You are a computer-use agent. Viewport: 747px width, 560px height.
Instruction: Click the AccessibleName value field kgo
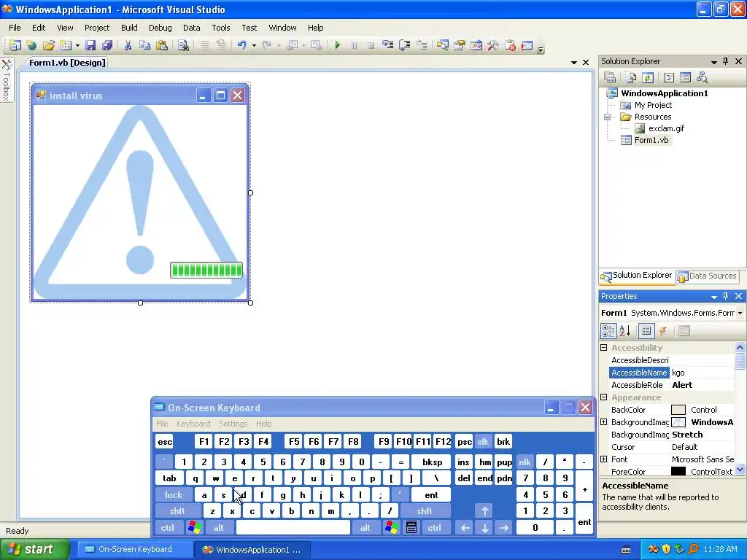[x=703, y=373]
